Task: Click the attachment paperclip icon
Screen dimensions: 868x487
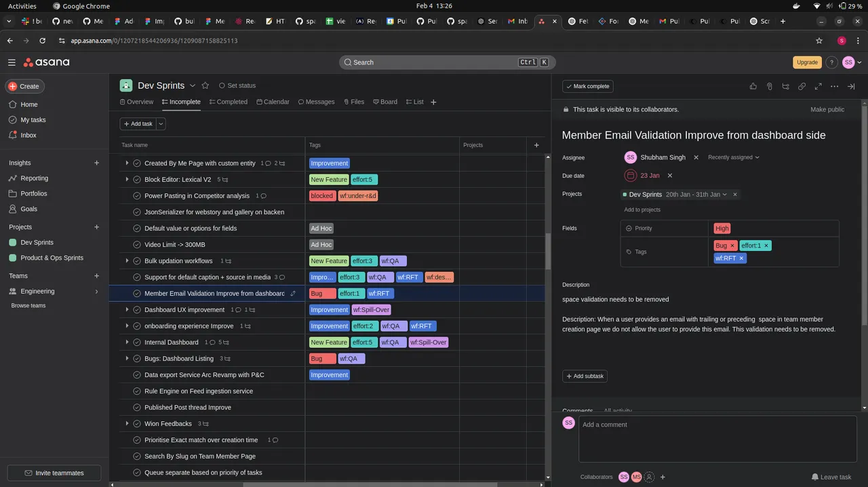Action: tap(769, 86)
